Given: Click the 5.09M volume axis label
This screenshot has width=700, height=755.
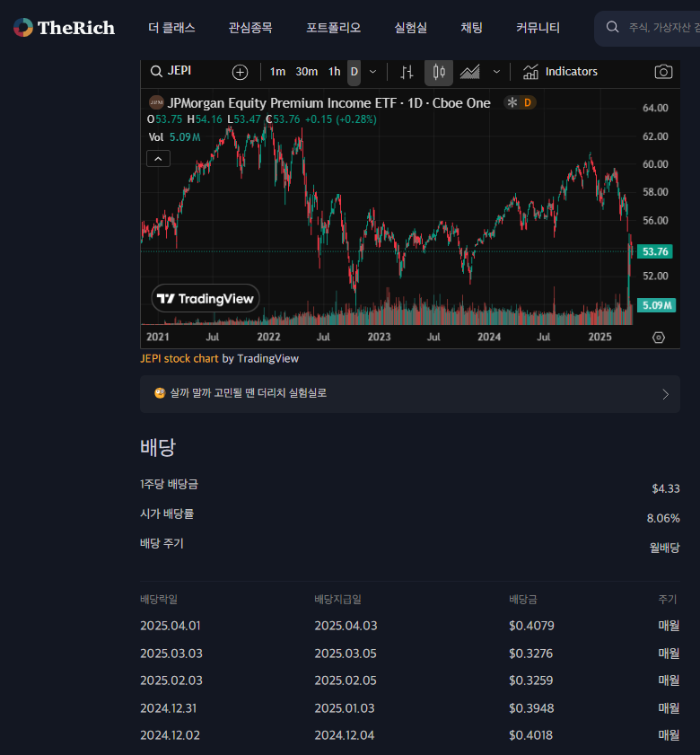Looking at the screenshot, I should point(656,305).
